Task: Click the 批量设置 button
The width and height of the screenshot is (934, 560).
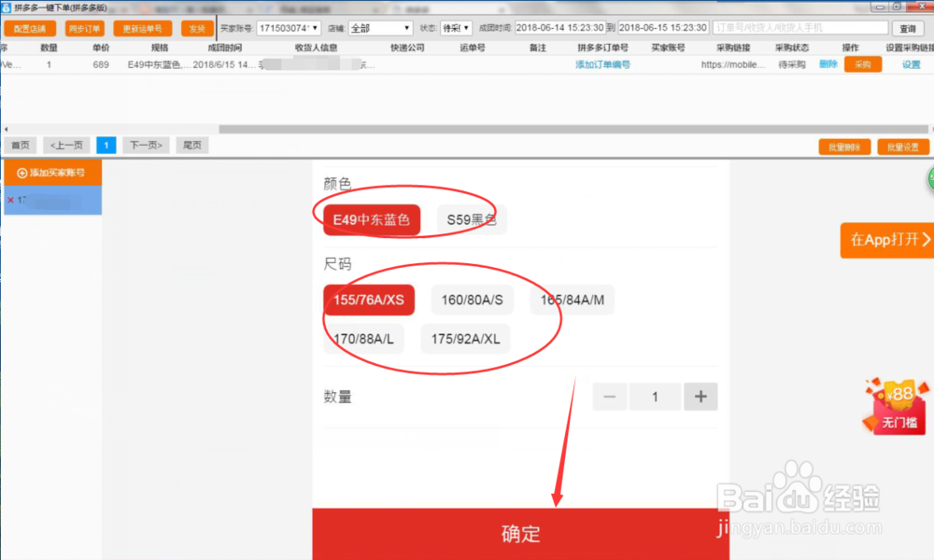Action: (x=902, y=147)
